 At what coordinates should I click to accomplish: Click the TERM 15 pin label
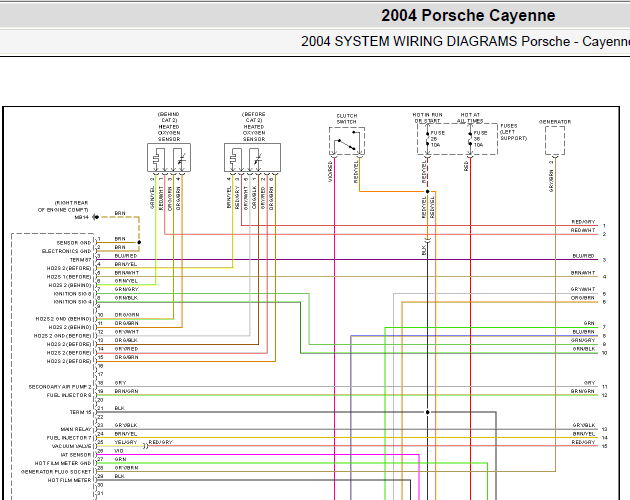pyautogui.click(x=80, y=412)
